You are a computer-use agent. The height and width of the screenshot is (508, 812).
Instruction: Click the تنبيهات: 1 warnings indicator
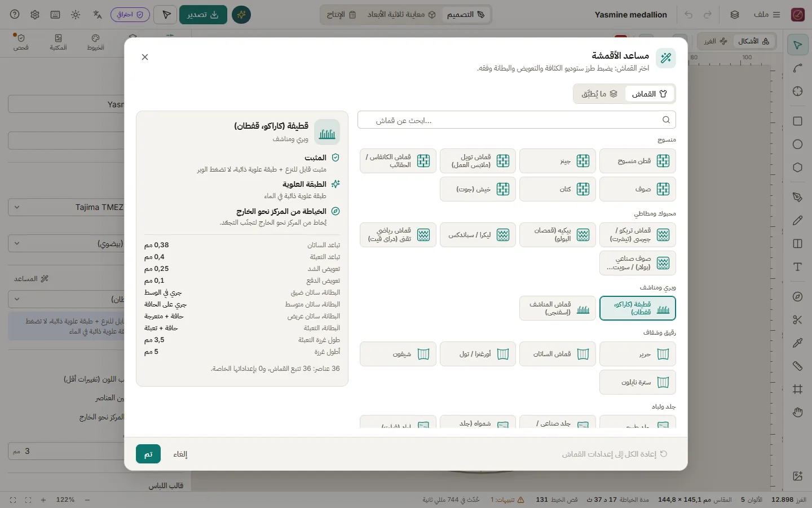(507, 500)
